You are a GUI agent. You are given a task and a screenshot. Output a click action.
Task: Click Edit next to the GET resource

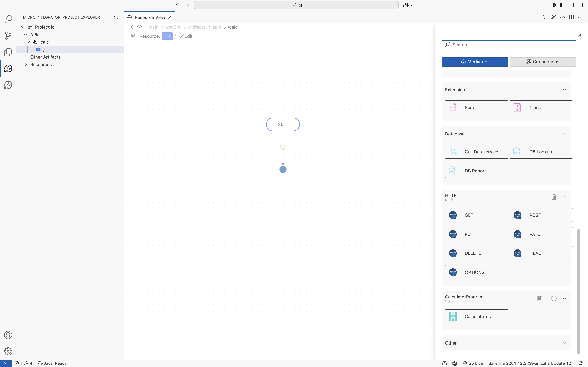(x=186, y=36)
